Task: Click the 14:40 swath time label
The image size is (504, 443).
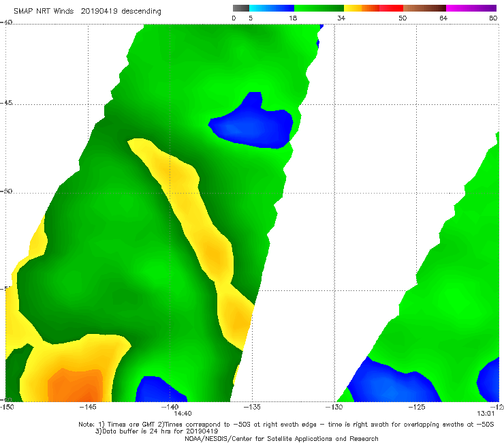Action: (x=183, y=414)
